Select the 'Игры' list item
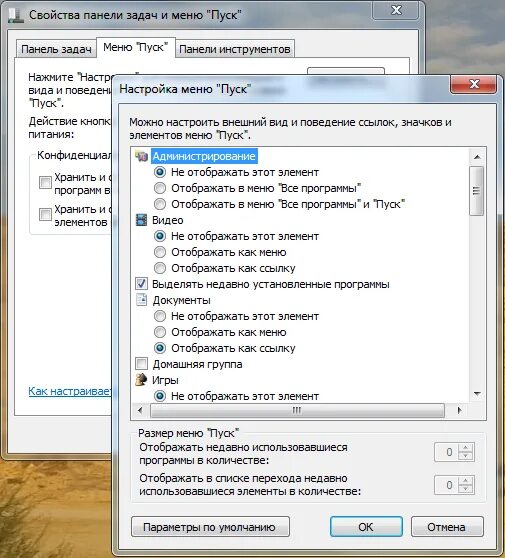The height and width of the screenshot is (558, 505). pos(165,380)
